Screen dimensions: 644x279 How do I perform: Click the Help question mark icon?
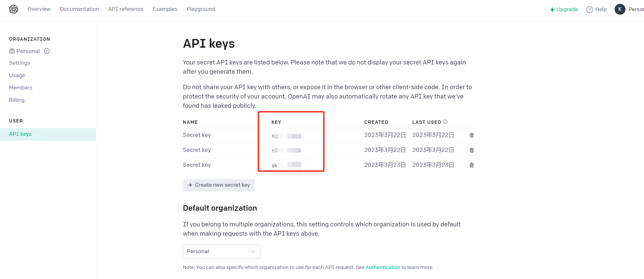click(589, 10)
